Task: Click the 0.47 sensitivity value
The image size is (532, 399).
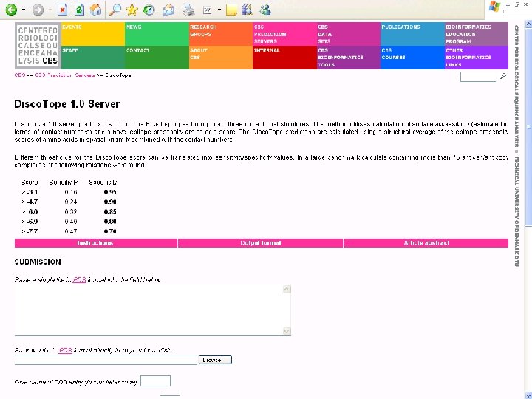Action: [71, 231]
